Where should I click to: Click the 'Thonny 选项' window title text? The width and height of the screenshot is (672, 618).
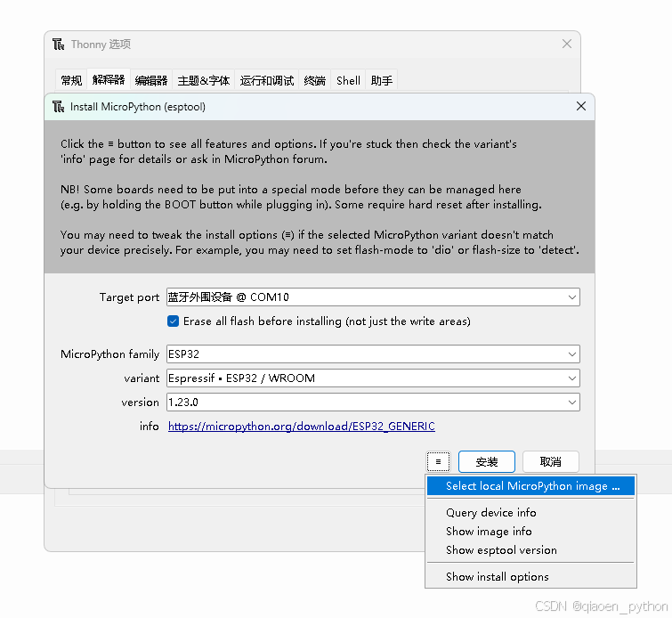coord(101,45)
